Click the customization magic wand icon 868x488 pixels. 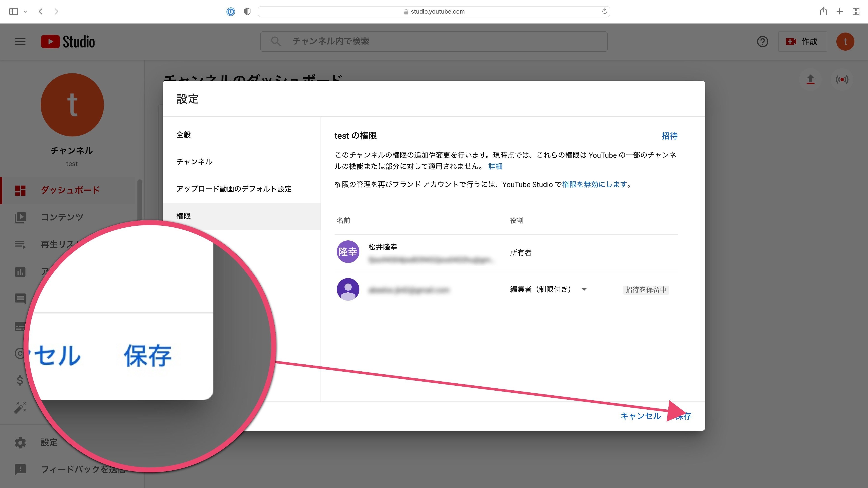20,408
